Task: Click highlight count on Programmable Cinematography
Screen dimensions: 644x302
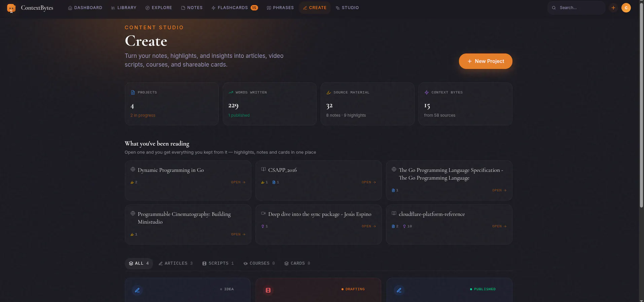Action: coord(134,234)
